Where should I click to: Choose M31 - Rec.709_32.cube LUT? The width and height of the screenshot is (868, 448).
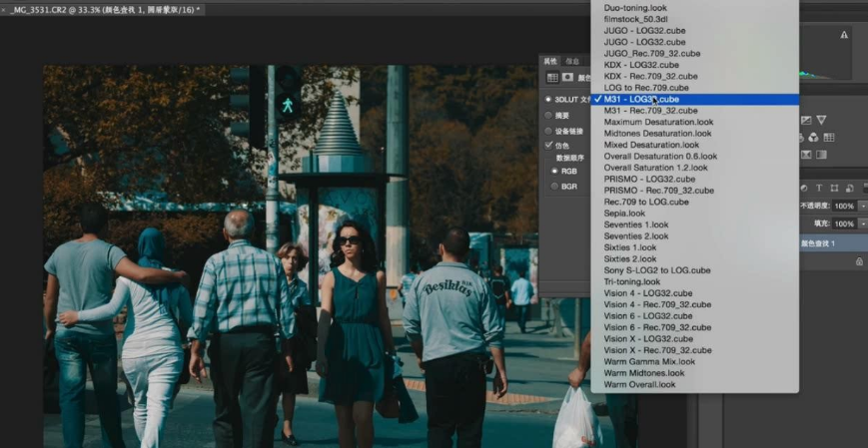click(x=695, y=111)
